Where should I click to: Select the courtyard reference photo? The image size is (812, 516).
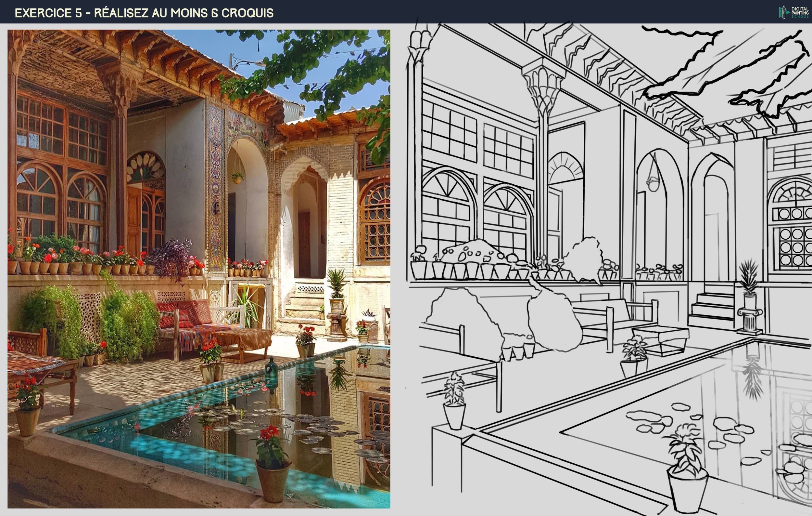point(199,269)
